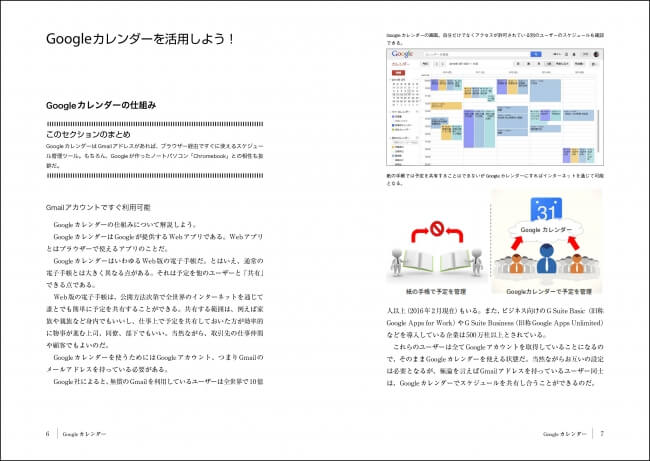Click the Google logo in the calendar screenshot
The height and width of the screenshot is (461, 650).
[x=402, y=54]
